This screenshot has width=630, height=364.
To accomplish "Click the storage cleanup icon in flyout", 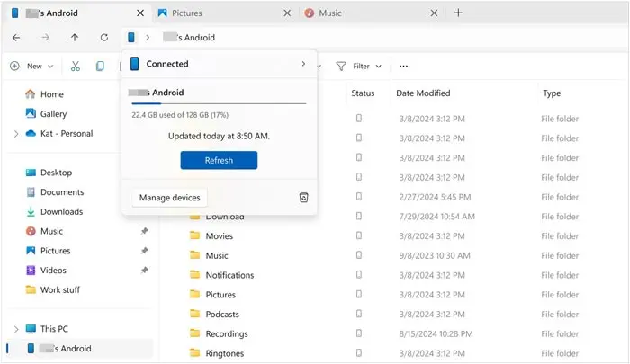I will 303,198.
